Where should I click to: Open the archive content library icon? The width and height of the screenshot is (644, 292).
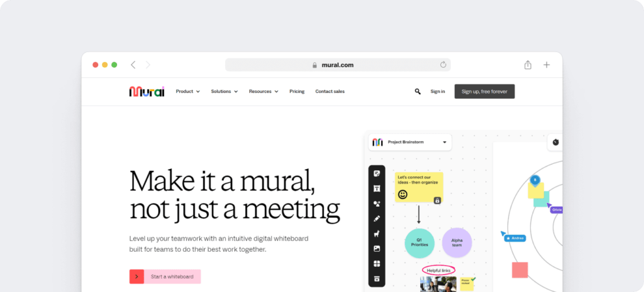pyautogui.click(x=377, y=279)
